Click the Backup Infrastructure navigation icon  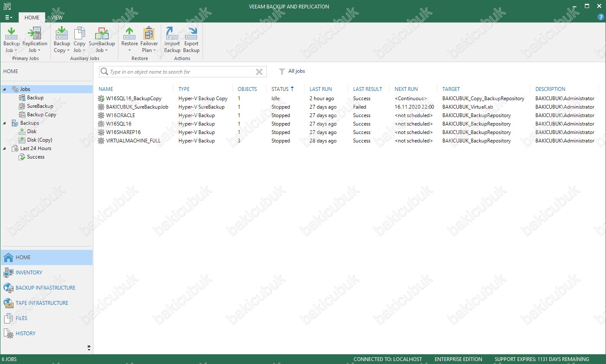[x=8, y=288]
